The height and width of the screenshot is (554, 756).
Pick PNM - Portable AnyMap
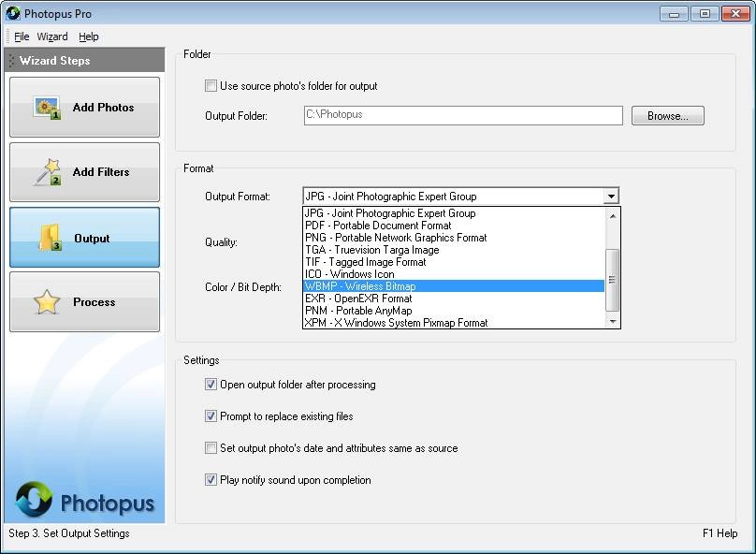coord(454,311)
